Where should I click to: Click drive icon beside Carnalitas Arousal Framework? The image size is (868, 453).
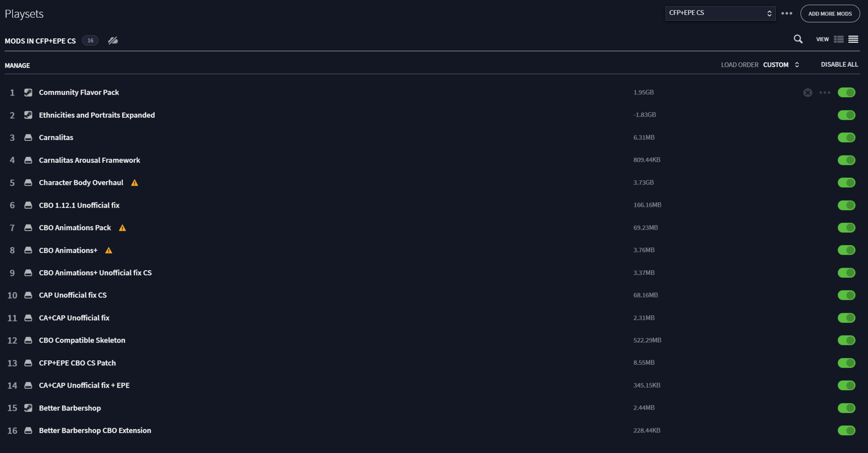click(28, 160)
